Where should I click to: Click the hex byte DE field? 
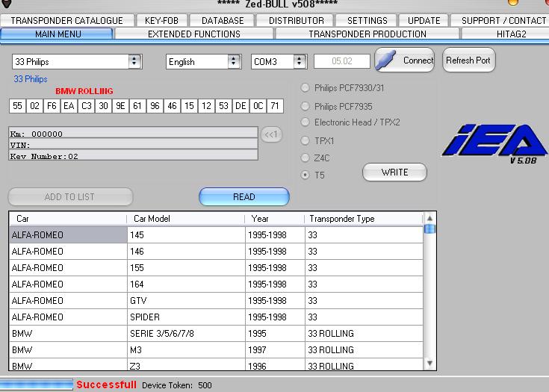click(241, 106)
